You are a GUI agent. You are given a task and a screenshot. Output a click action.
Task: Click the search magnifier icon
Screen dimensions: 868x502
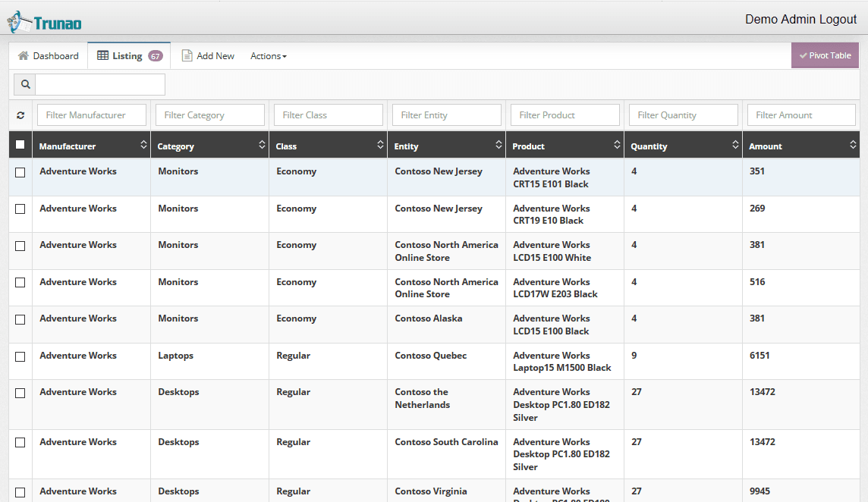coord(25,85)
